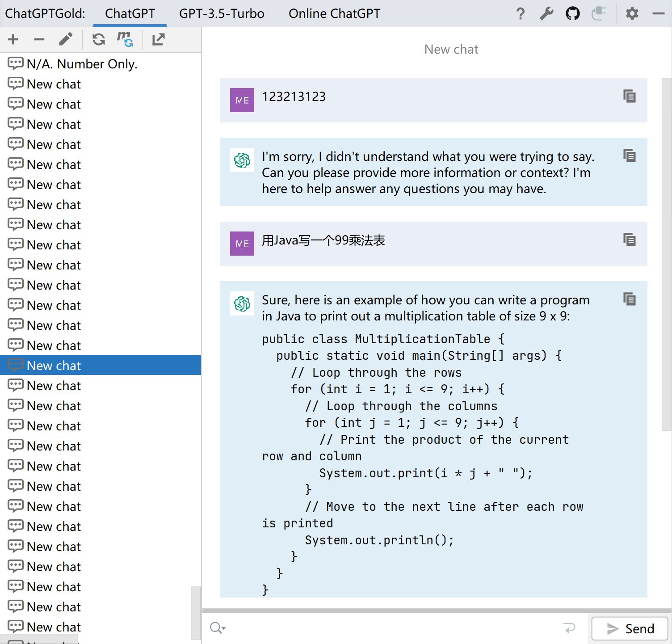
Task: Open plugin settings with the wrench icon
Action: (546, 13)
